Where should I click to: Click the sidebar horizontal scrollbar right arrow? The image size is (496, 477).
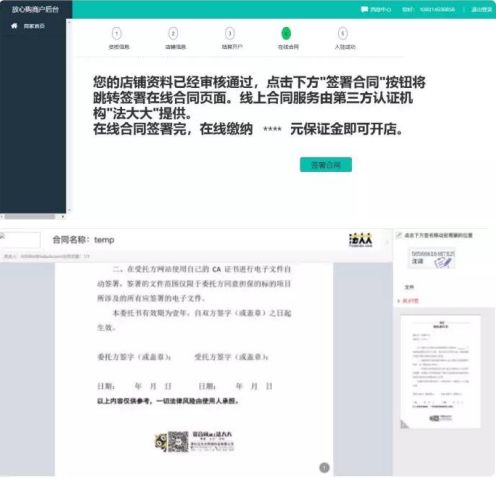(x=63, y=217)
